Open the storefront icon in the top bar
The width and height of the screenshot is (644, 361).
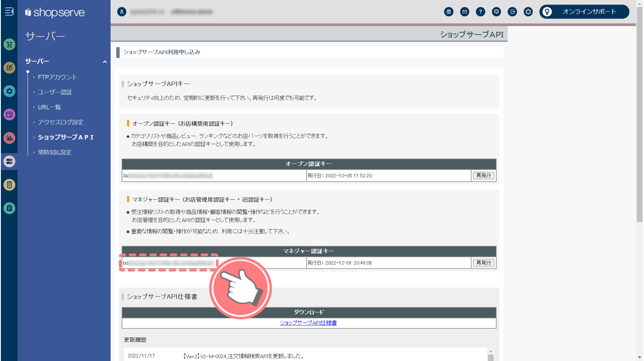[x=449, y=12]
